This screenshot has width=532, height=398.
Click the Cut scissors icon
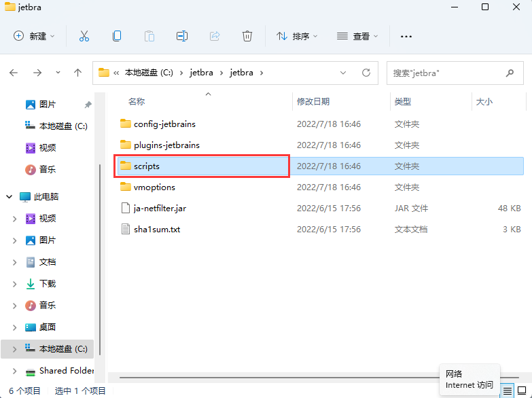(84, 36)
